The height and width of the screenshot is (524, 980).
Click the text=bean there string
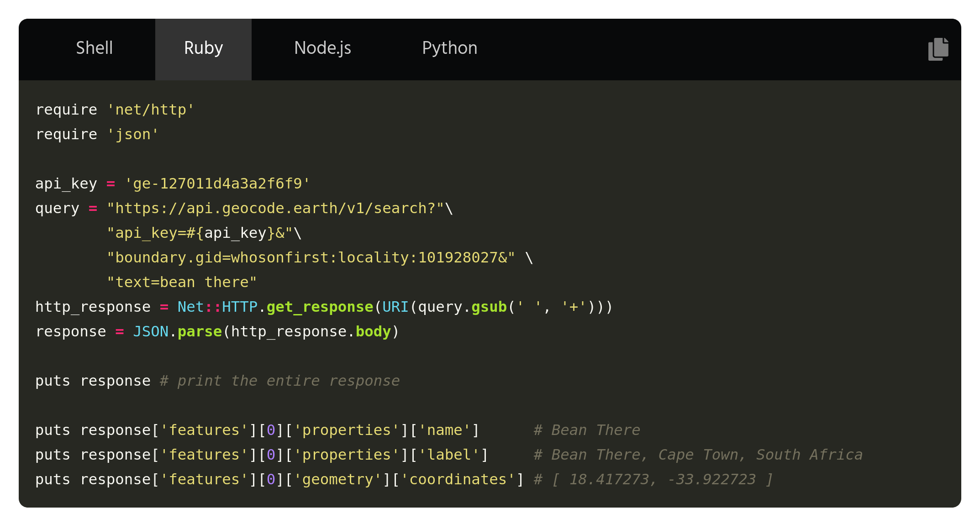[x=182, y=282]
